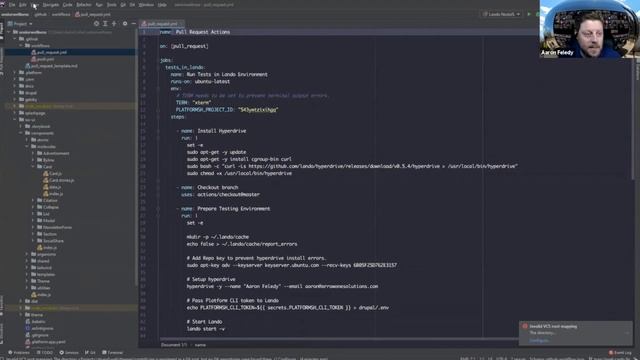
Task: Open the Event Log
Action: [x=620, y=352]
